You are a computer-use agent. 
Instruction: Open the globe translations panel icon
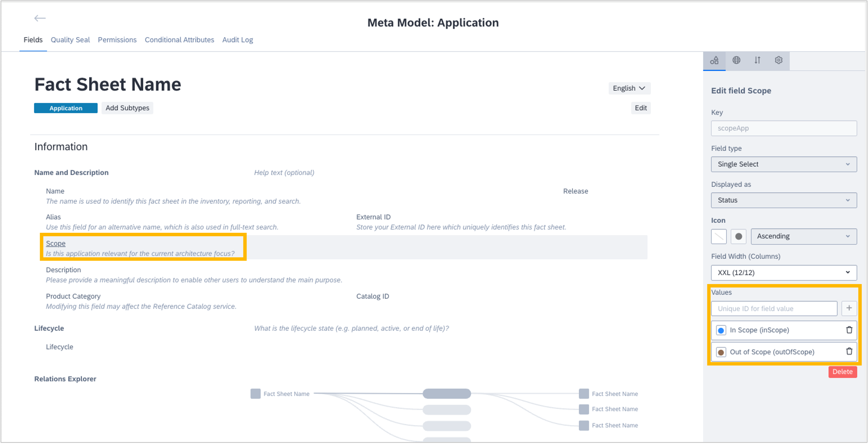coord(736,60)
